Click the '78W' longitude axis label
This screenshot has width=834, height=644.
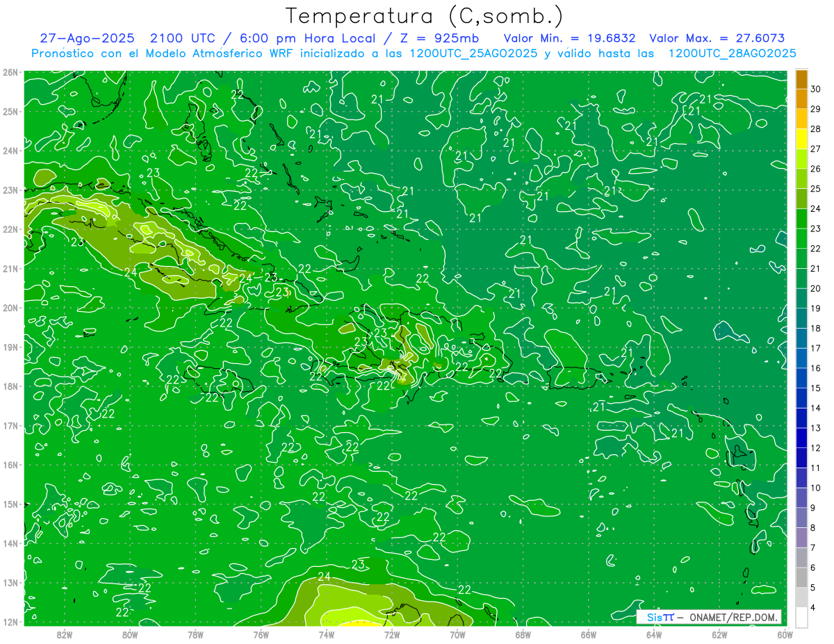click(x=195, y=634)
